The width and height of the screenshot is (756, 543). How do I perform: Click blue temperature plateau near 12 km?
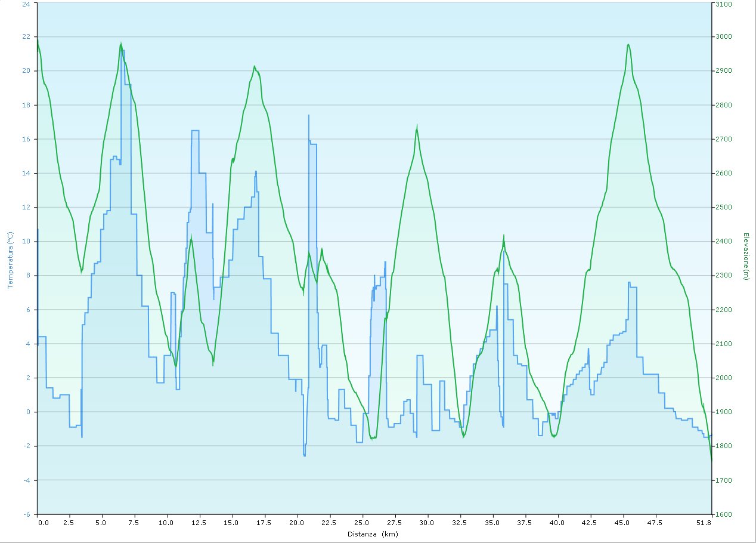[x=195, y=130]
